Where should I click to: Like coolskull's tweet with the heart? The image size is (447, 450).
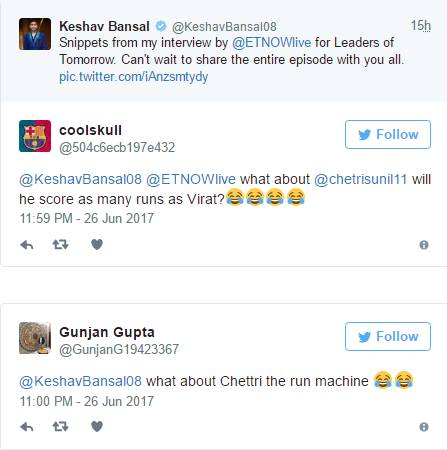coord(97,245)
